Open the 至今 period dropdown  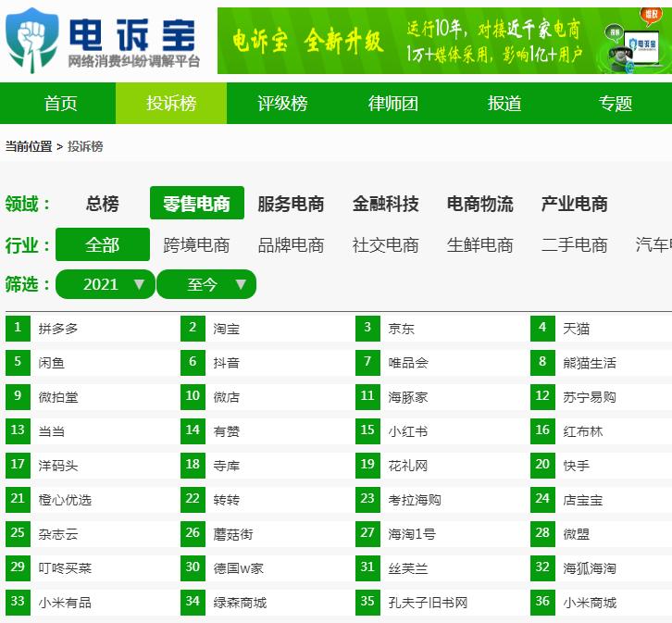click(x=206, y=284)
